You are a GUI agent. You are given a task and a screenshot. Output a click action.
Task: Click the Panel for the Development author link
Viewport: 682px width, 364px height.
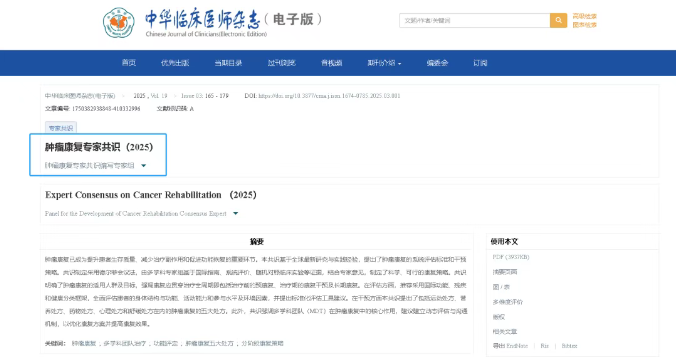136,214
